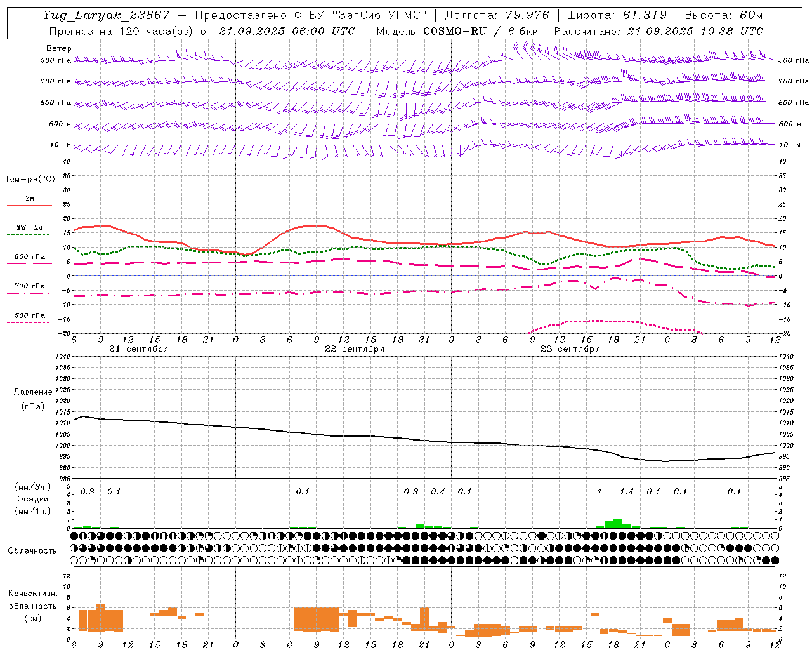The width and height of the screenshot is (812, 650).
Task: Click the Осадки panel label
Action: (33, 499)
